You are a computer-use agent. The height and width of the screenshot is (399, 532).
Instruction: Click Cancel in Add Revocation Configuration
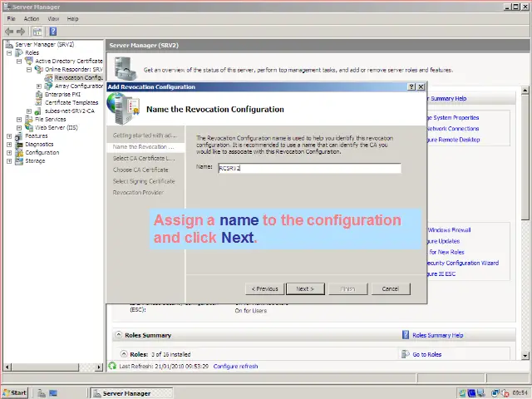pos(391,288)
